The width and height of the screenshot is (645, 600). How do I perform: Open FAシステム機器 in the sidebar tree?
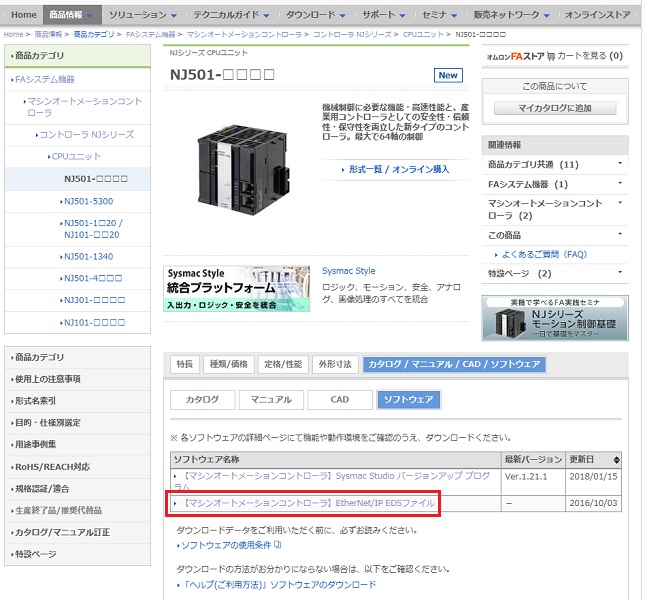click(44, 79)
